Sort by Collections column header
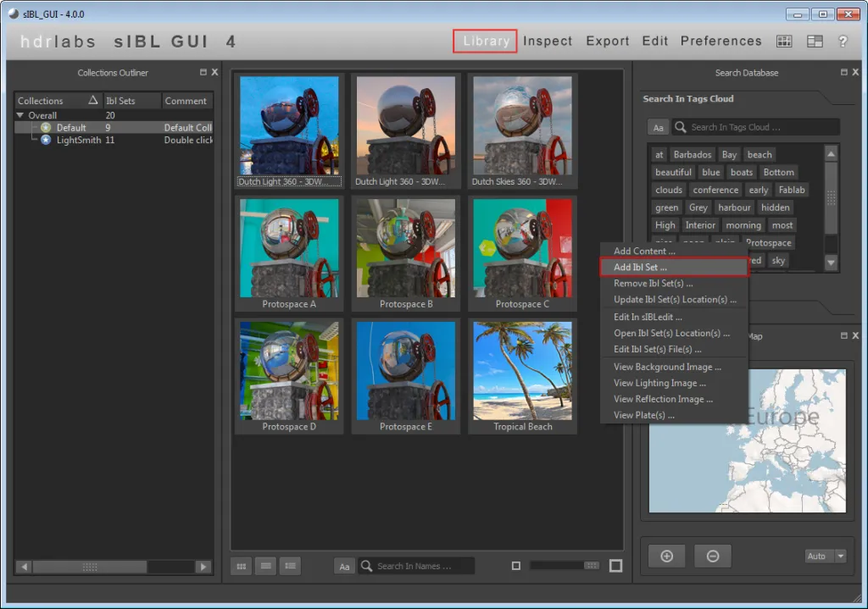The image size is (868, 609). point(41,101)
